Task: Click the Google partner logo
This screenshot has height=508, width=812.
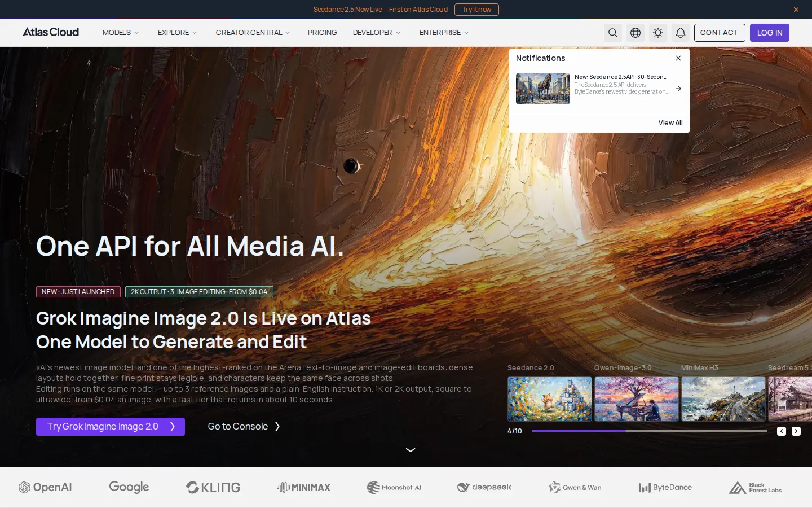Action: 129,487
